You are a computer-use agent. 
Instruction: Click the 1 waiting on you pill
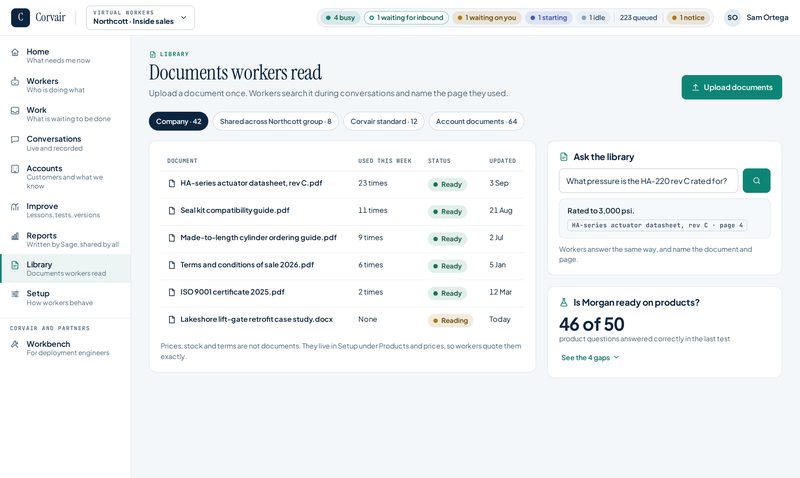tap(487, 17)
